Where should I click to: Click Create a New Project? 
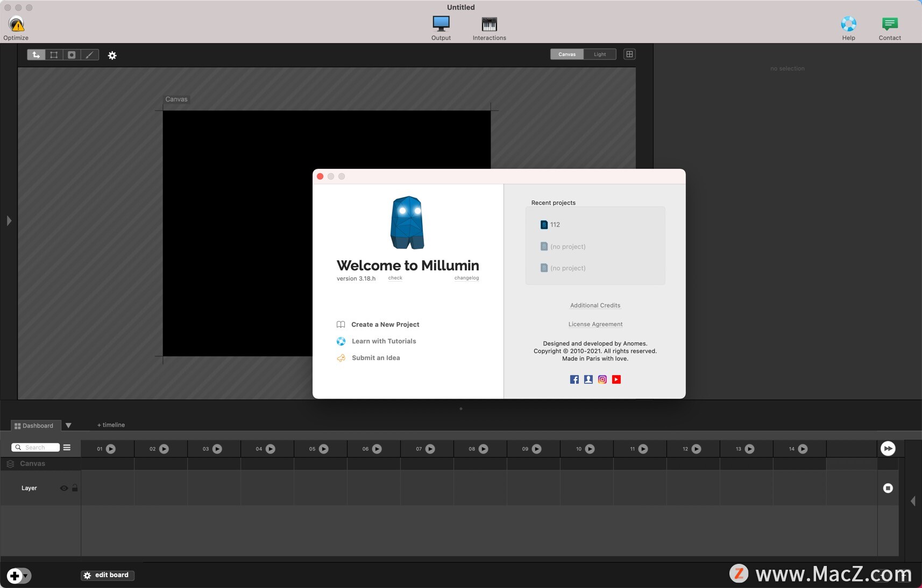tap(378, 325)
